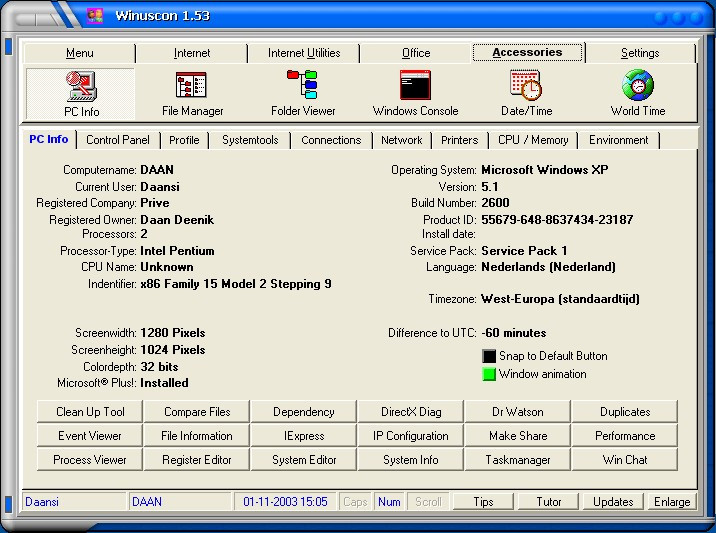The image size is (716, 533).
Task: Open the Process Viewer button
Action: [90, 459]
